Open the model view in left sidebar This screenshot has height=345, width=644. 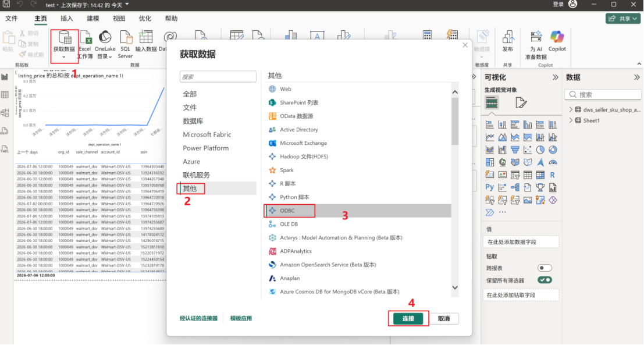5,112
